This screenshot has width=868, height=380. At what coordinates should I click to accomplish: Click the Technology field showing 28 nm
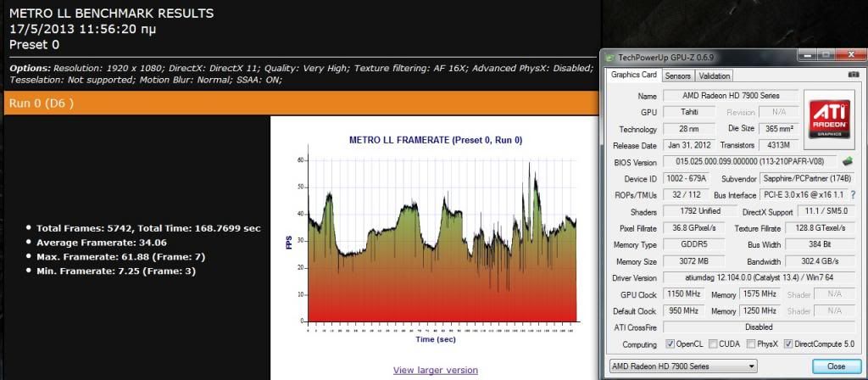point(688,129)
